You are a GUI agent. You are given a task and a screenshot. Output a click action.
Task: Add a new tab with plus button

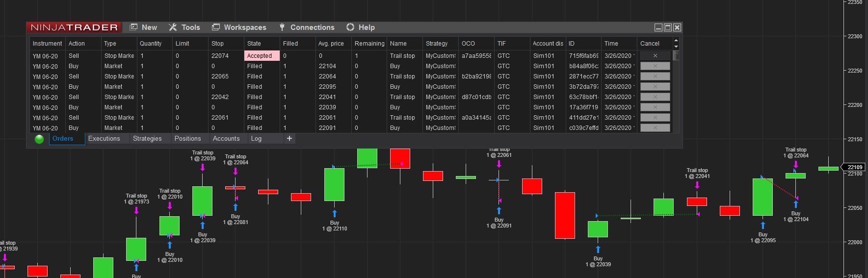[289, 139]
